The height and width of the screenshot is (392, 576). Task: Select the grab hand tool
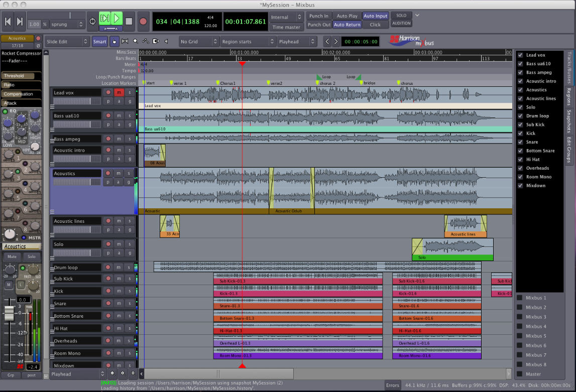click(x=114, y=41)
